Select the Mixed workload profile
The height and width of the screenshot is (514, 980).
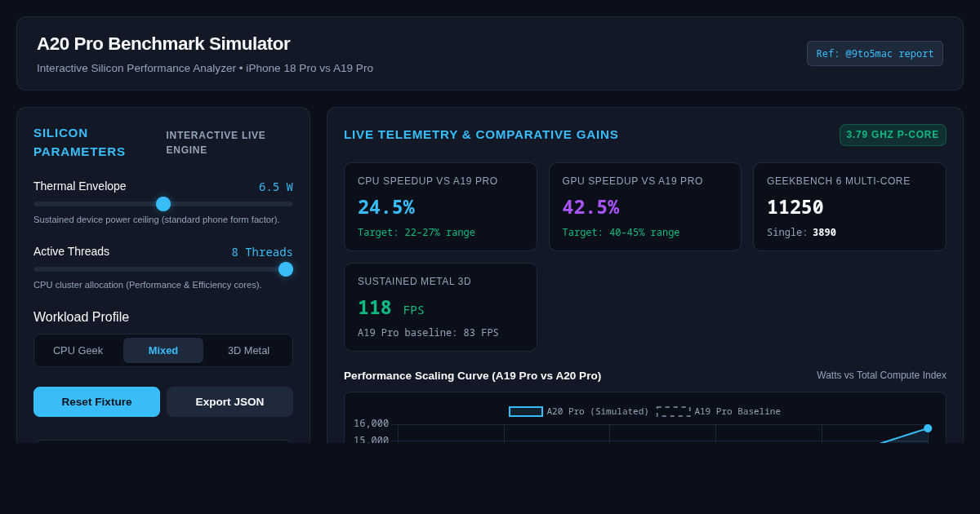163,350
